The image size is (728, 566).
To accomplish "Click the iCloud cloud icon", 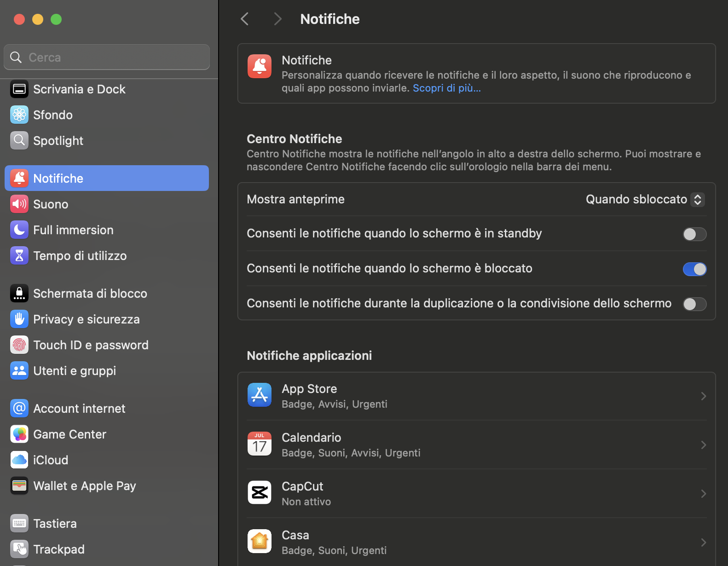I will tap(19, 460).
